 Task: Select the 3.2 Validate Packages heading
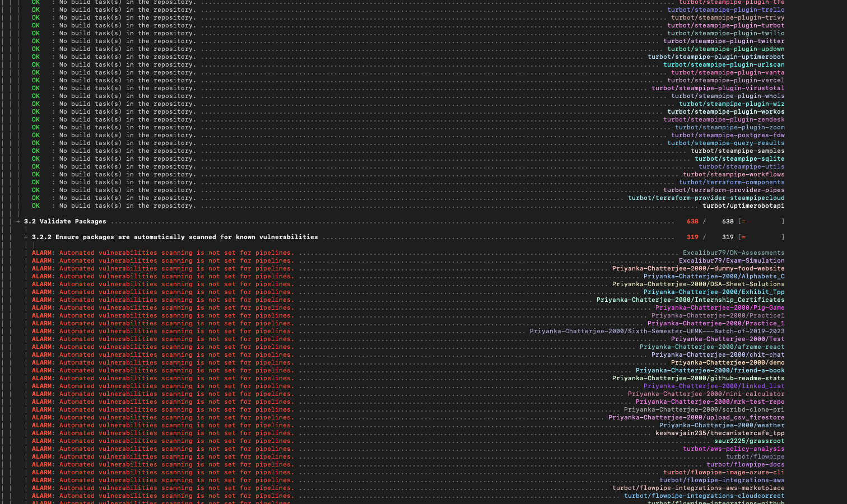point(65,222)
